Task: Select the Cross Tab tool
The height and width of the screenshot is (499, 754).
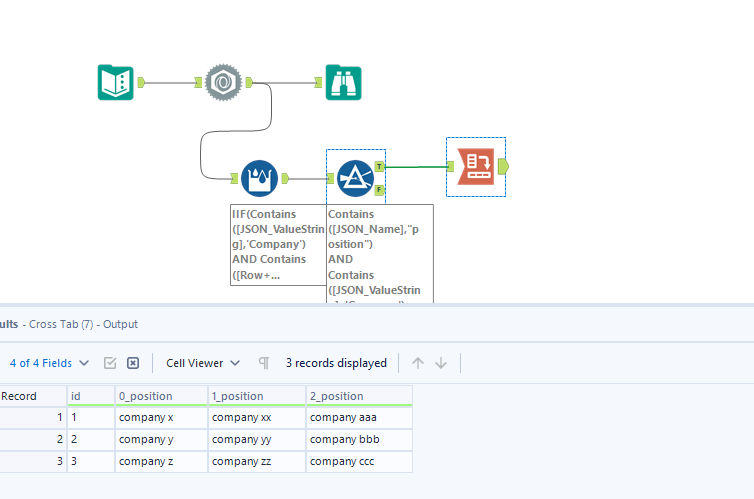Action: coord(476,167)
